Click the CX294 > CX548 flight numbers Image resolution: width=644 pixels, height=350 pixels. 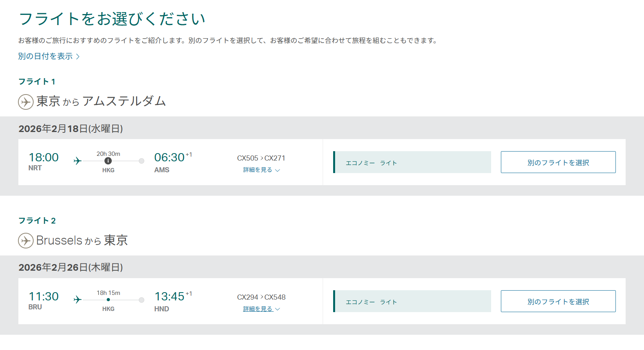coord(261,297)
